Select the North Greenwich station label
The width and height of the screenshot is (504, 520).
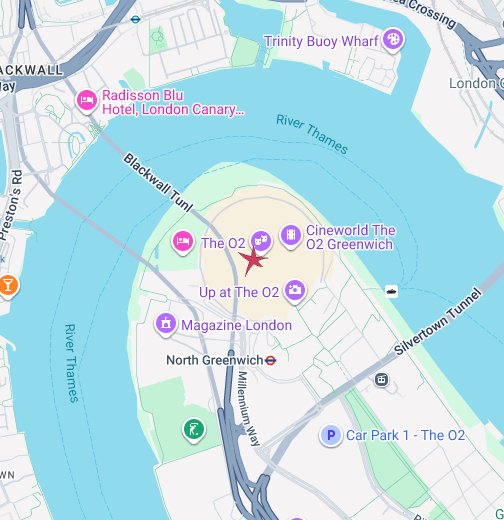215,360
